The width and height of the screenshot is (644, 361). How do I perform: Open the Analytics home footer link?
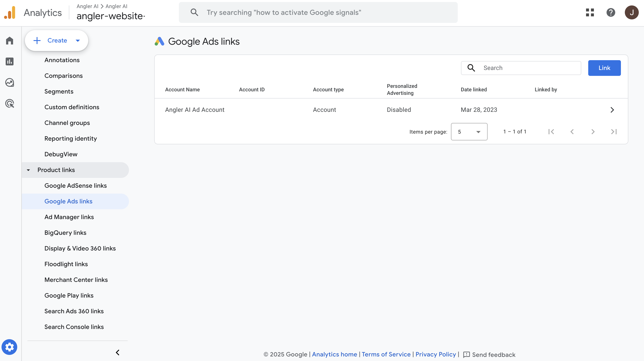point(334,354)
